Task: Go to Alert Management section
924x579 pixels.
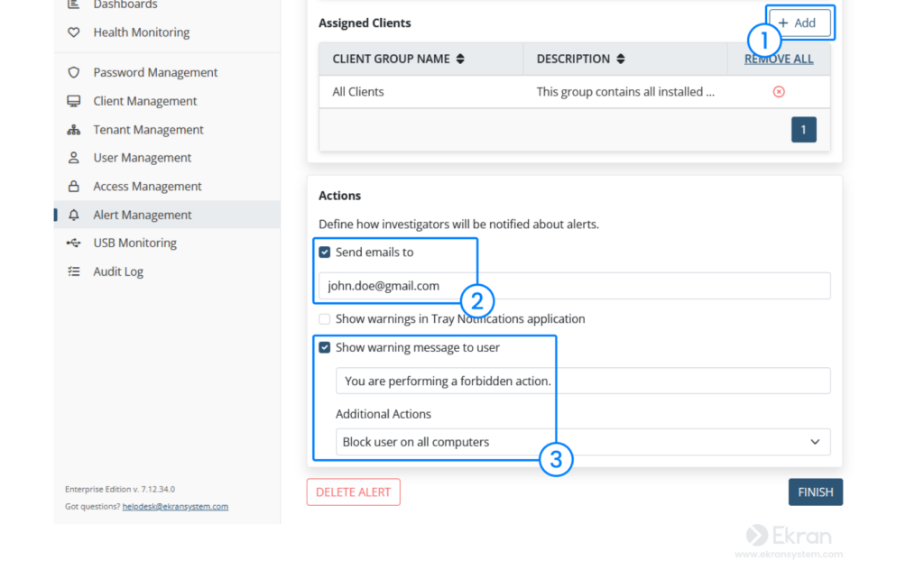Action: tap(143, 215)
